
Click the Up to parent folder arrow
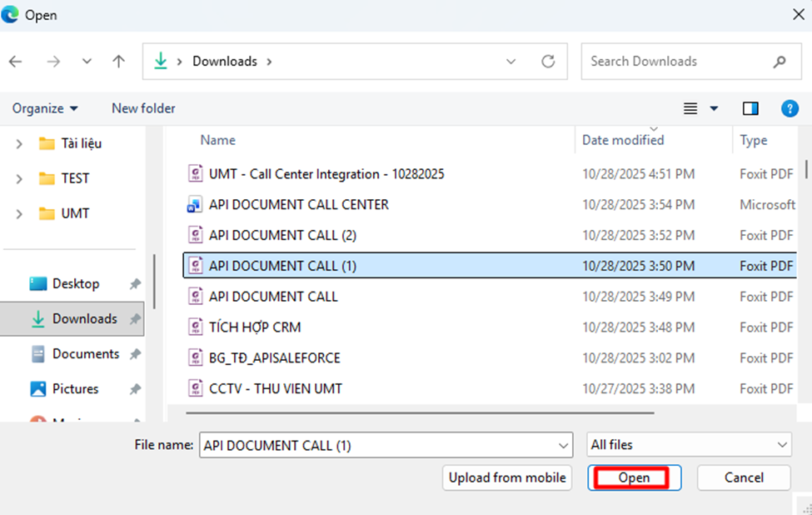tap(119, 62)
